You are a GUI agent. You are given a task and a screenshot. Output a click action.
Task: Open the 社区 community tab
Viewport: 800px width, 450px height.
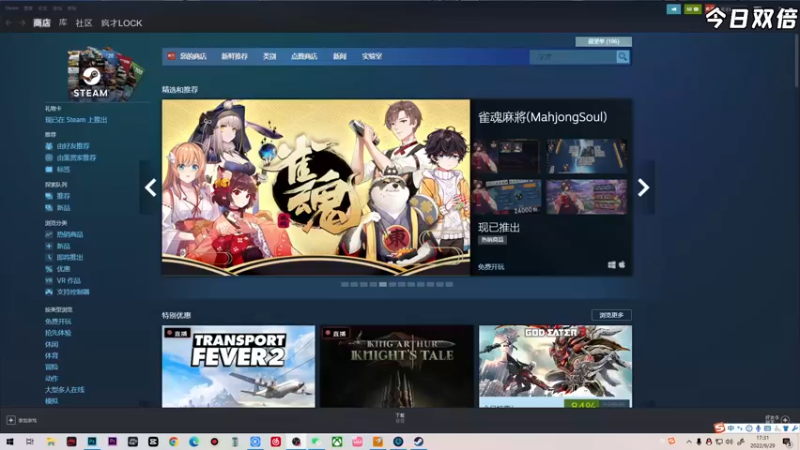[84, 23]
